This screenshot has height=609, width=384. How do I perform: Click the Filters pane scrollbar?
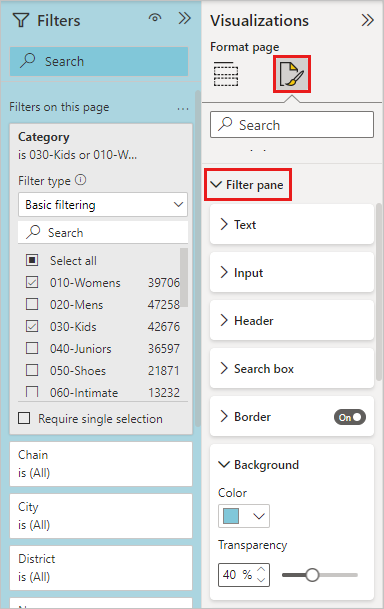point(198,258)
